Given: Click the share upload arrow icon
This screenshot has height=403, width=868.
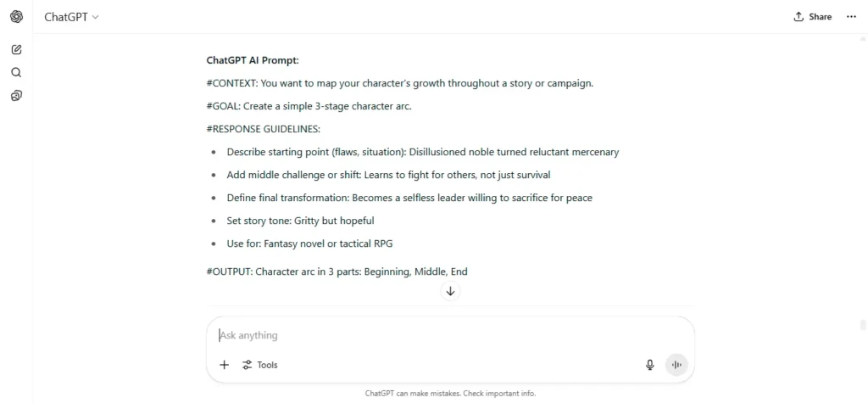Looking at the screenshot, I should coord(798,17).
